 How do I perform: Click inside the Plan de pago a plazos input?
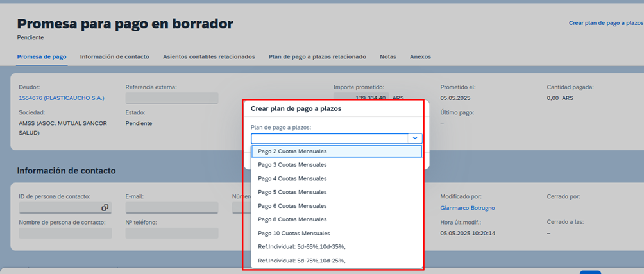[329, 138]
